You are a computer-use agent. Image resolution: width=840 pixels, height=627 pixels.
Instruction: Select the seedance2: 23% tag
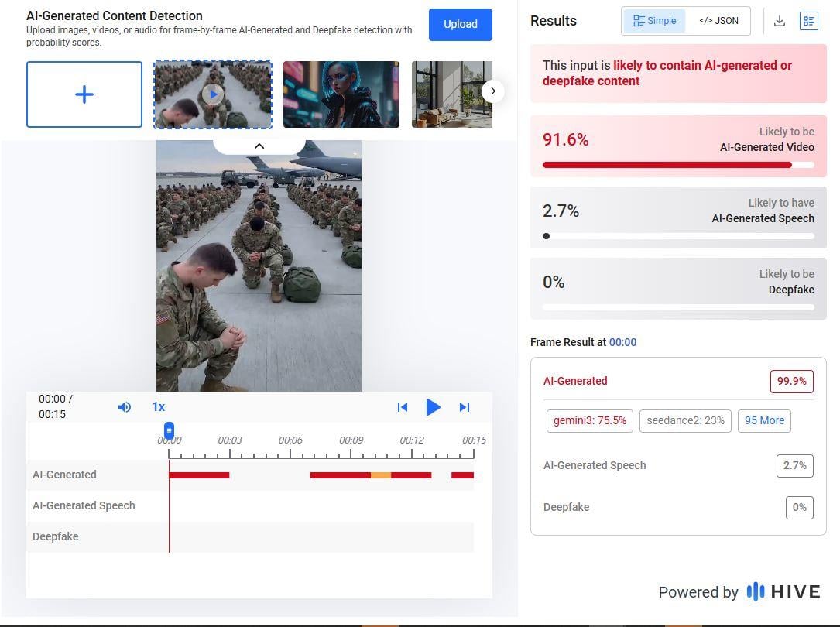685,420
